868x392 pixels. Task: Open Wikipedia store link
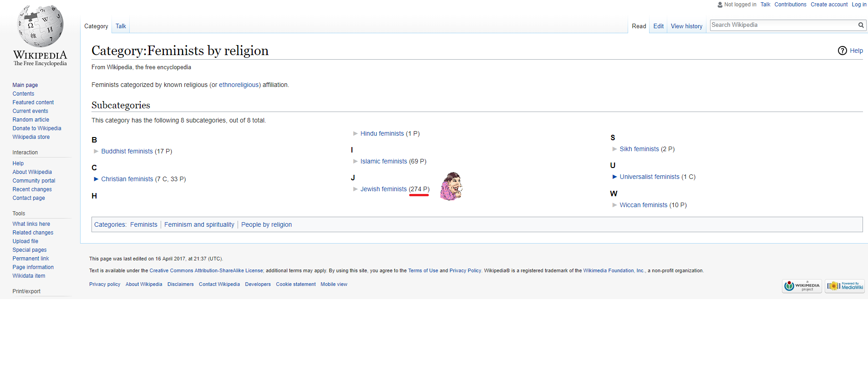click(31, 137)
